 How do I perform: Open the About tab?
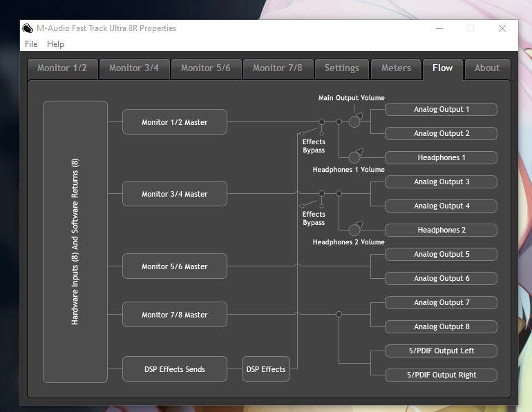coord(487,69)
